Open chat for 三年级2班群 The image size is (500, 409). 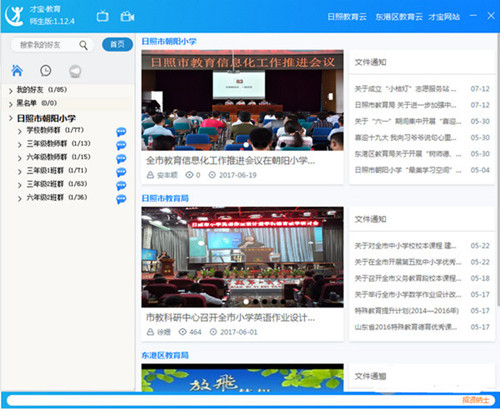click(x=121, y=186)
